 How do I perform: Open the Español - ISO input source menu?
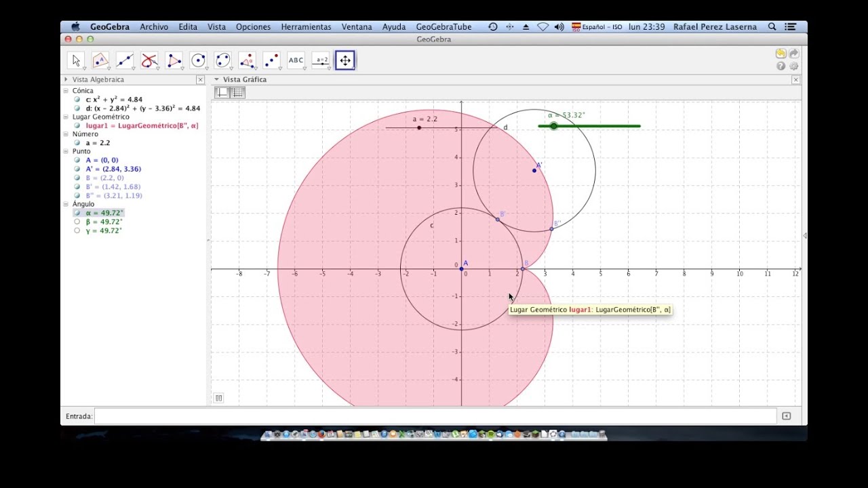pos(597,27)
